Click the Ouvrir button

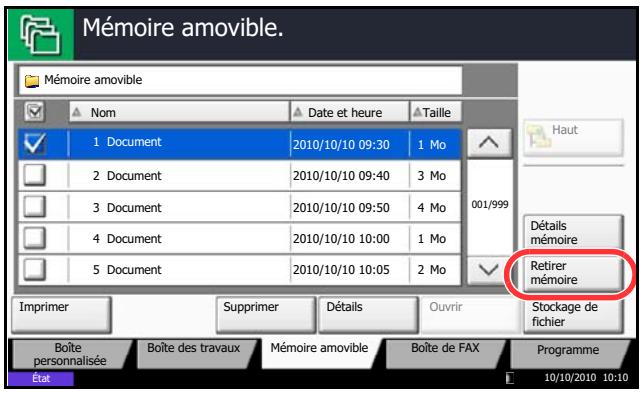(x=471, y=315)
